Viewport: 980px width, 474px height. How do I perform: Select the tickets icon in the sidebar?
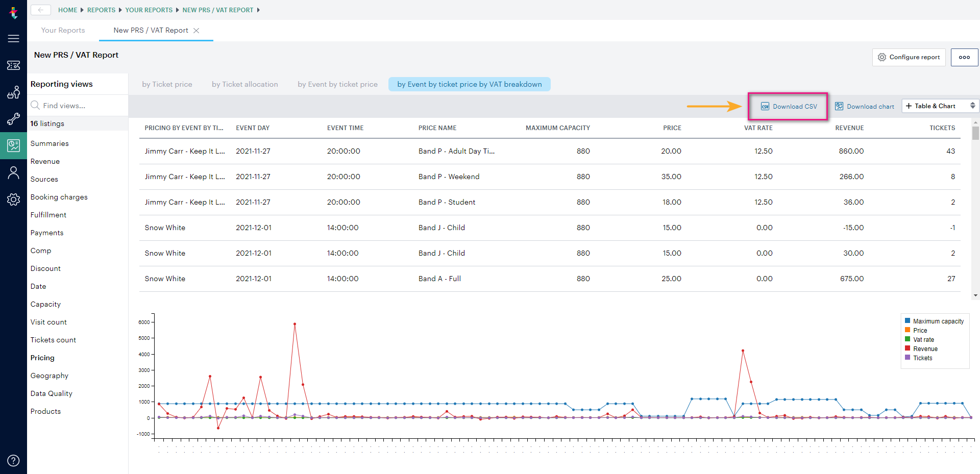pos(13,65)
